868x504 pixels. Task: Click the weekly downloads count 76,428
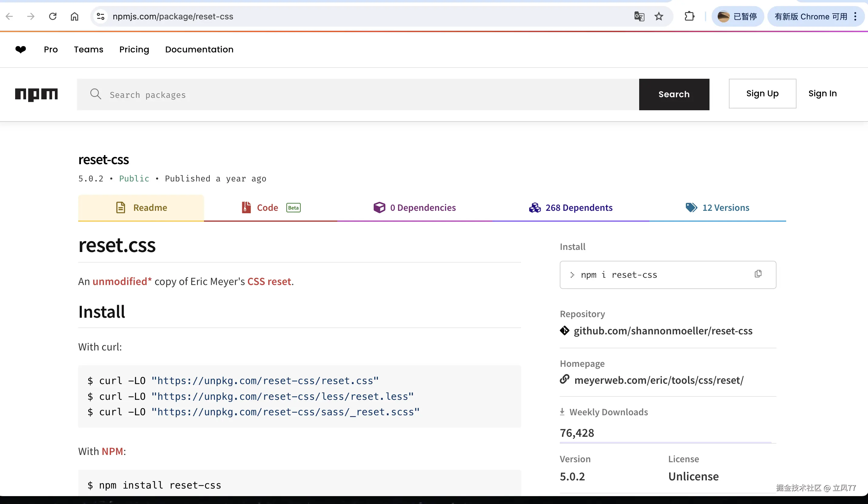tap(577, 433)
